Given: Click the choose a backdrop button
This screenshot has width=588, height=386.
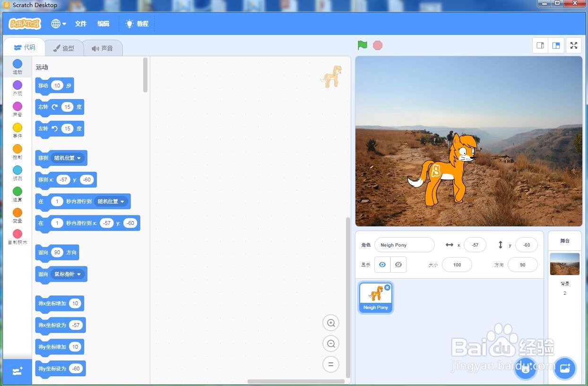Looking at the screenshot, I should pos(565,369).
